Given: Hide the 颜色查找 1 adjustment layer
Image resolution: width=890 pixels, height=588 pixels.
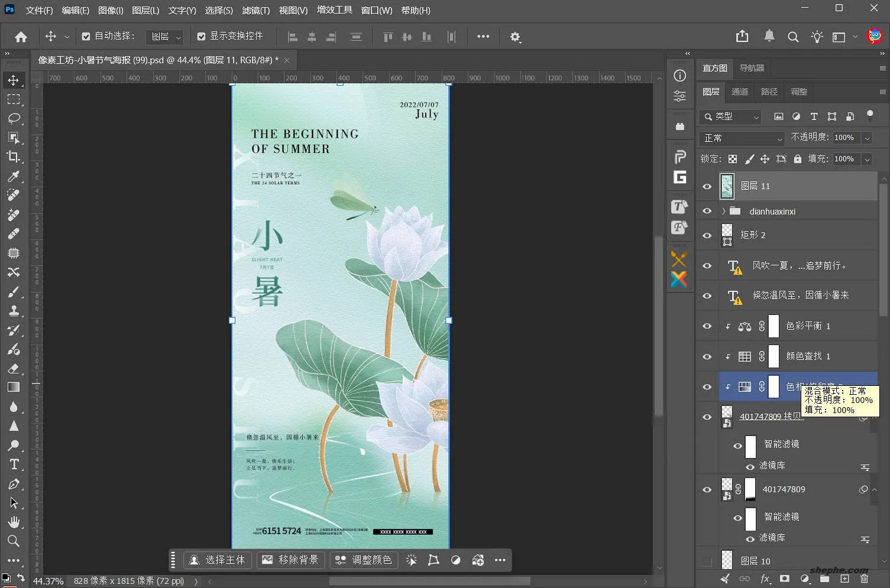Looking at the screenshot, I should coord(707,356).
